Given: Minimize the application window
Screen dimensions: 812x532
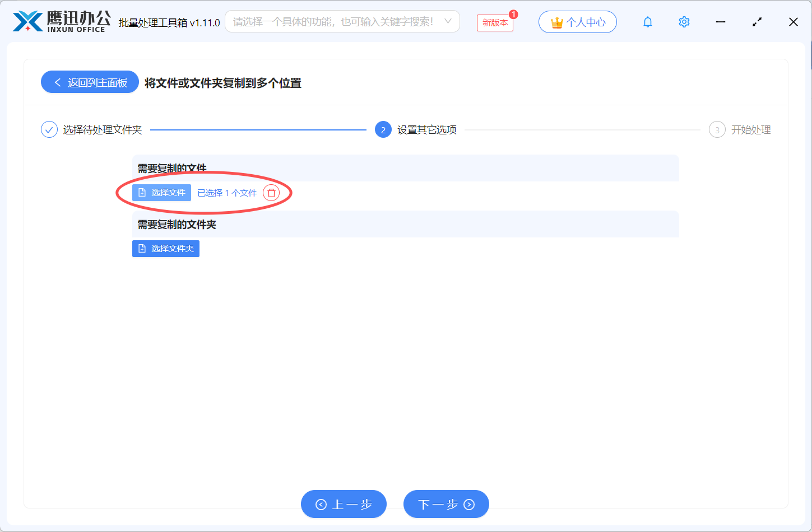Looking at the screenshot, I should point(721,22).
